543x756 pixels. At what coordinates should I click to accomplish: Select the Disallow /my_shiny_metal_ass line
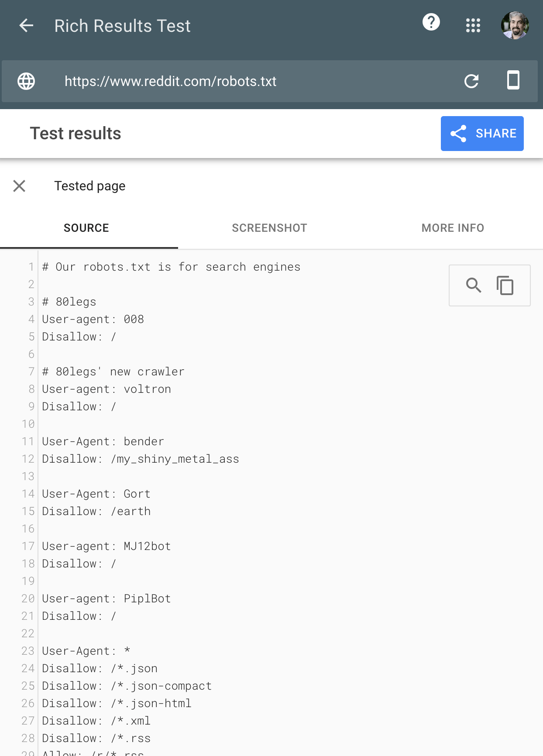[140, 459]
